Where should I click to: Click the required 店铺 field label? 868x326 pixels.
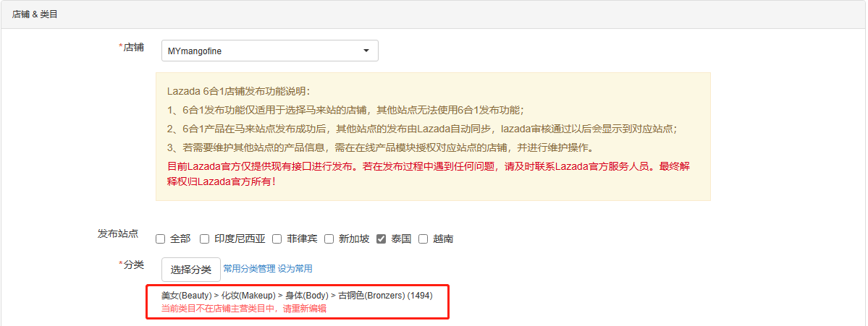click(131, 48)
